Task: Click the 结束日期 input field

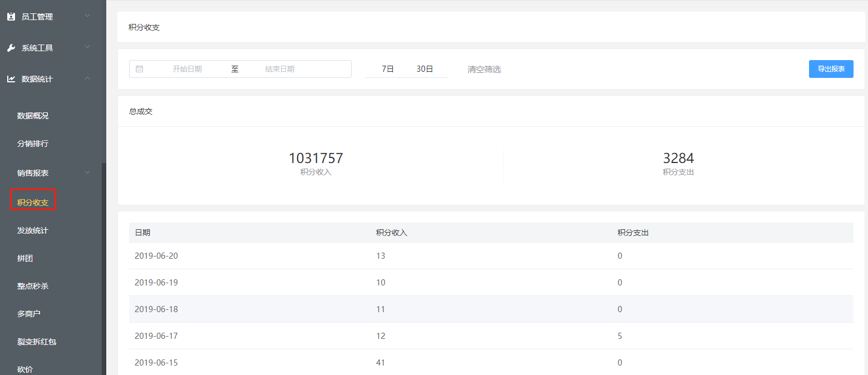Action: coord(279,69)
